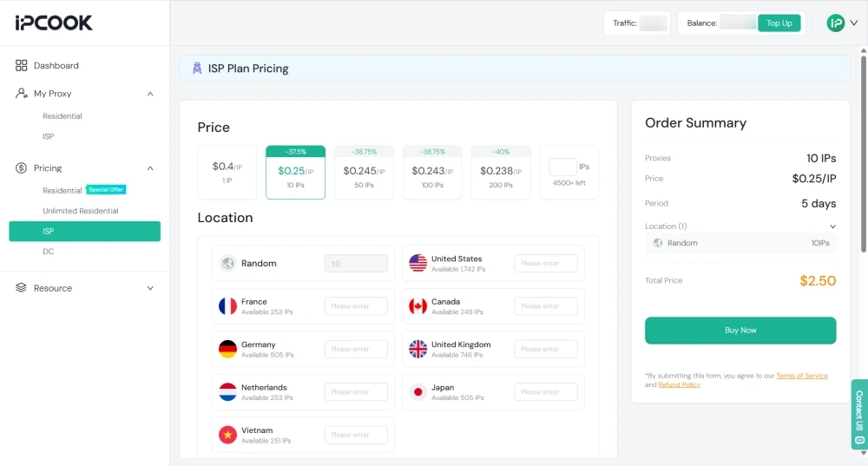Click the Germany flag icon
This screenshot has height=466, width=868.
pos(227,349)
